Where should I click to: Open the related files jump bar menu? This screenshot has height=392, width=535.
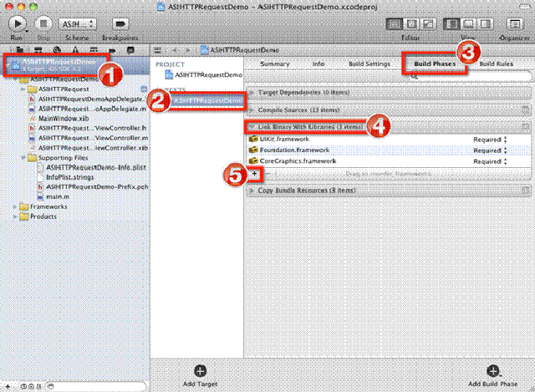click(158, 50)
